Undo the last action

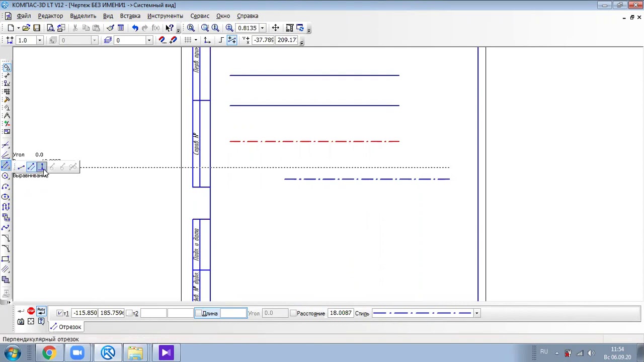pyautogui.click(x=135, y=28)
